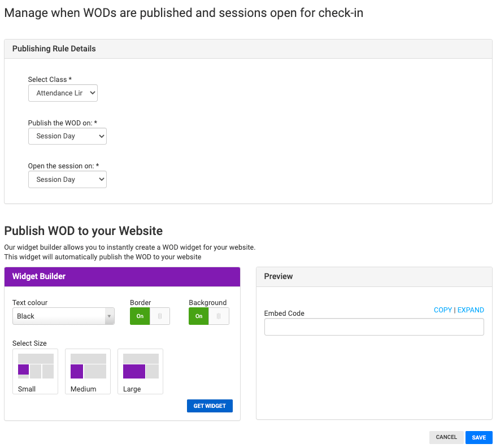Copy the embed code link
This screenshot has height=448, width=496.
(x=443, y=310)
